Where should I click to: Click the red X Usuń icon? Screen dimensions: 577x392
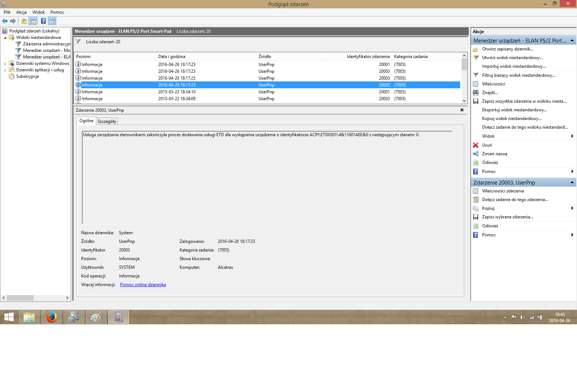click(x=476, y=145)
